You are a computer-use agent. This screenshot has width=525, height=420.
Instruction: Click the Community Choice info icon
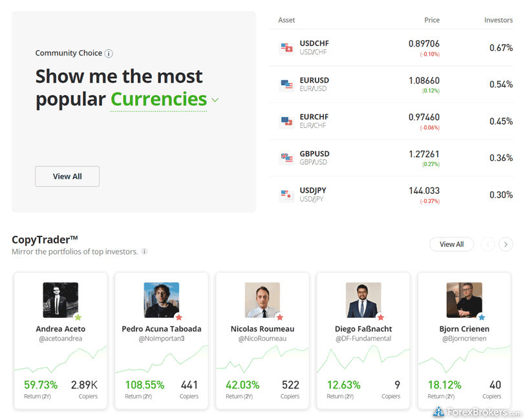click(x=109, y=54)
